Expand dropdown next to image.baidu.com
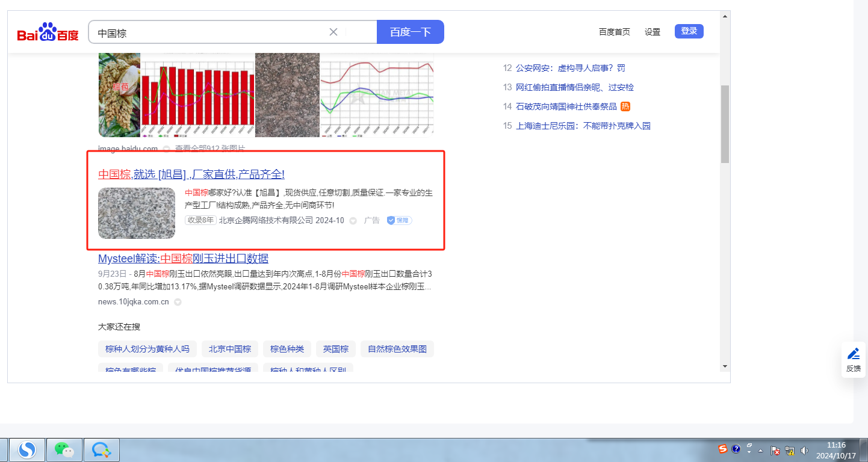 coord(166,148)
